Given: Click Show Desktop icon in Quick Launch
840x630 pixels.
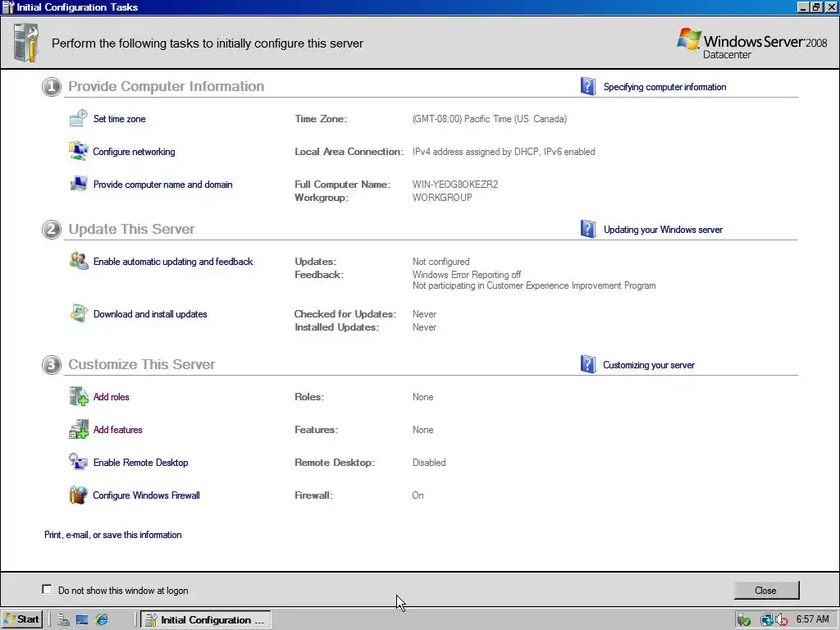Looking at the screenshot, I should click(82, 620).
